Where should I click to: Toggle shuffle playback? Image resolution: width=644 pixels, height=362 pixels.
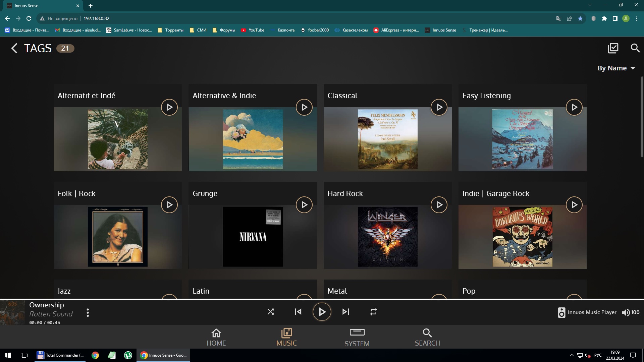pyautogui.click(x=271, y=312)
